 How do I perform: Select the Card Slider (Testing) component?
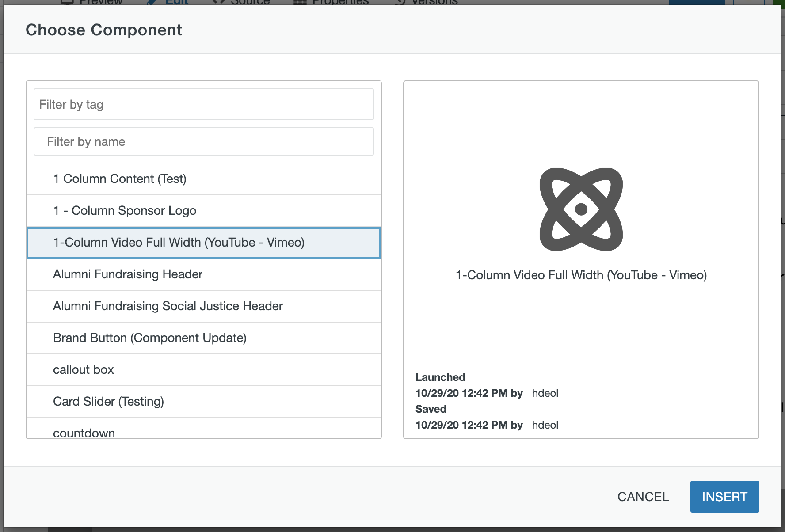(x=203, y=402)
